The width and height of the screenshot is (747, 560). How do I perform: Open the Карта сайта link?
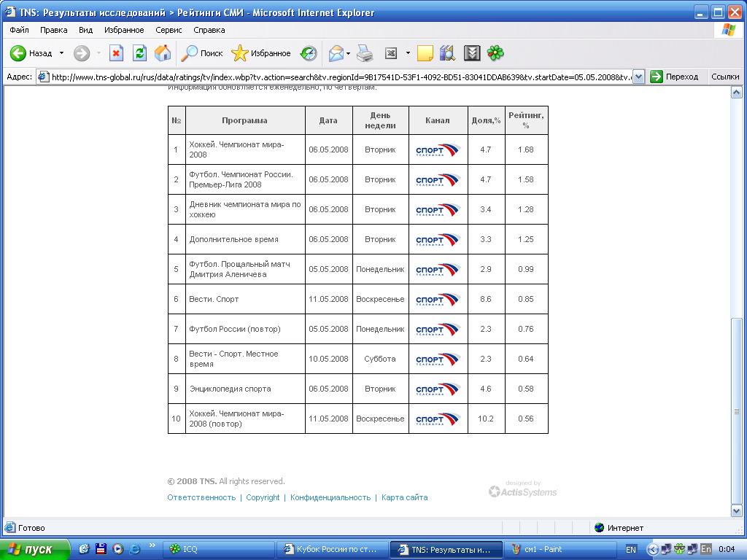(x=404, y=497)
